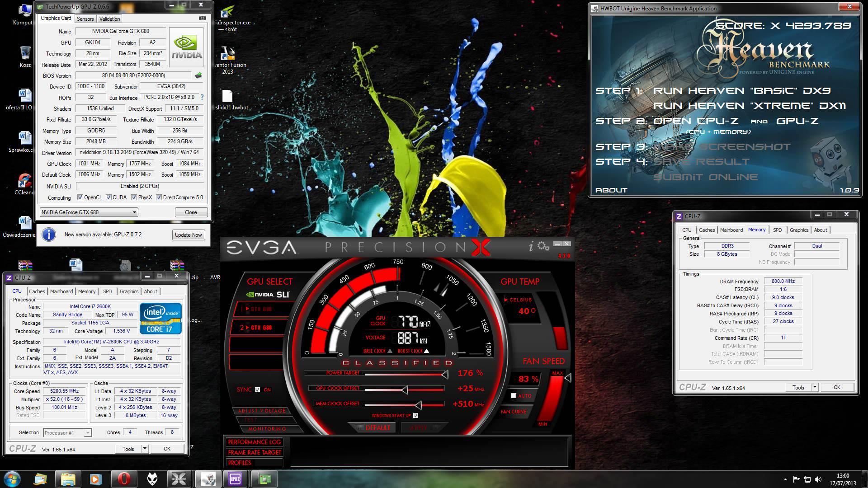Open the Opera browser taskbar icon
This screenshot has width=868, height=488.
coord(124,479)
